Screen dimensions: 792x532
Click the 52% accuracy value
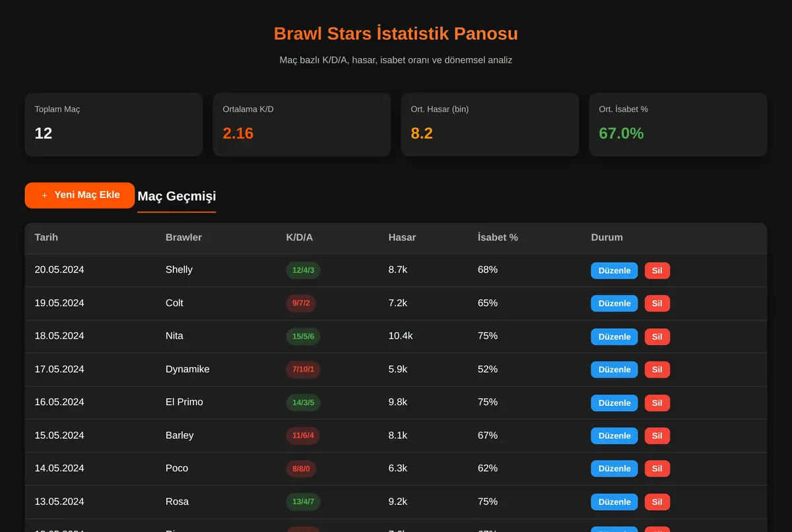tap(488, 369)
